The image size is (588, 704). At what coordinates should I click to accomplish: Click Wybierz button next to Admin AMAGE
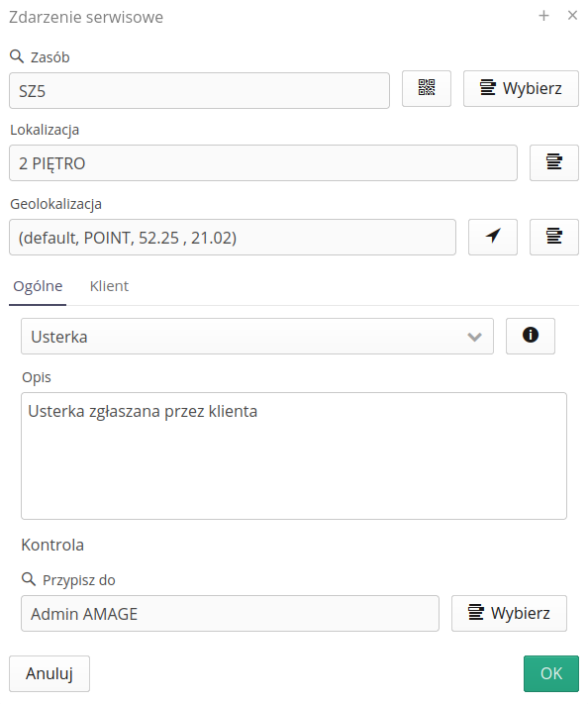tap(509, 613)
